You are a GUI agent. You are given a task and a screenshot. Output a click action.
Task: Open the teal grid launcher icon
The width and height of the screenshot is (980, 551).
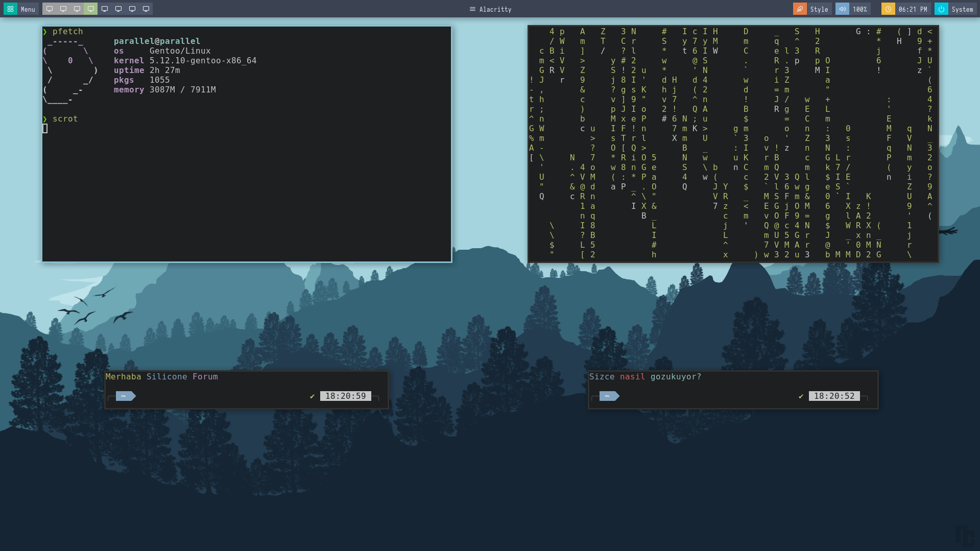point(10,9)
